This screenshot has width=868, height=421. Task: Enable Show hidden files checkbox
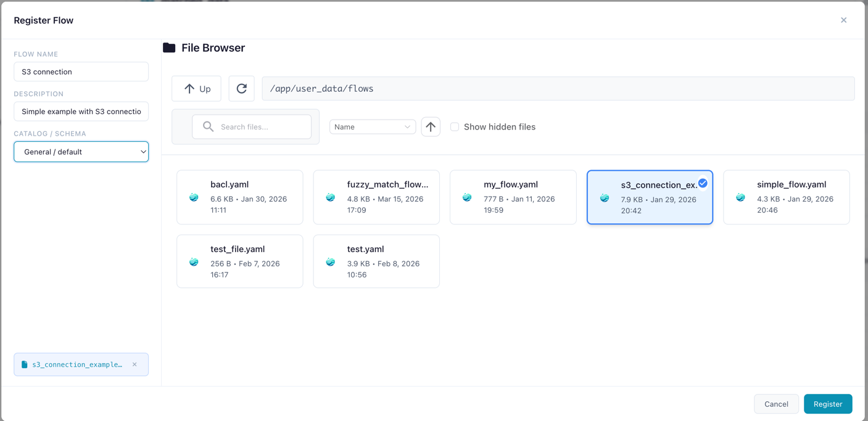[x=455, y=127]
